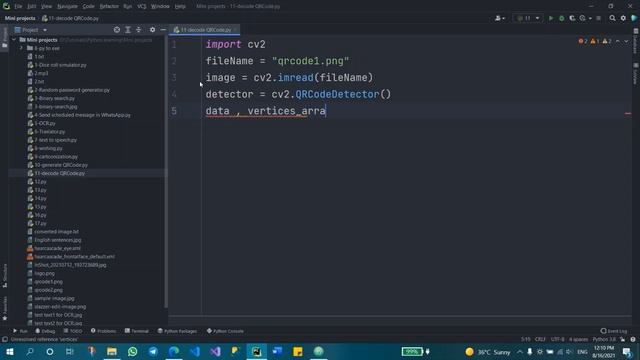Go to previous highlighted error arrow
This screenshot has height=360, width=640.
[618, 41]
